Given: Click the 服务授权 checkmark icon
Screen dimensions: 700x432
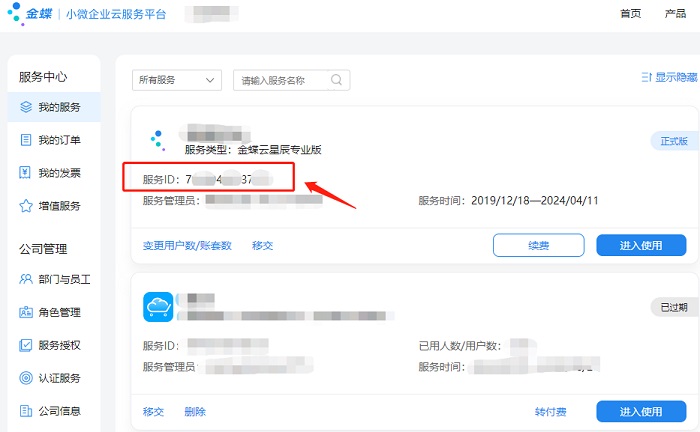Looking at the screenshot, I should point(26,345).
